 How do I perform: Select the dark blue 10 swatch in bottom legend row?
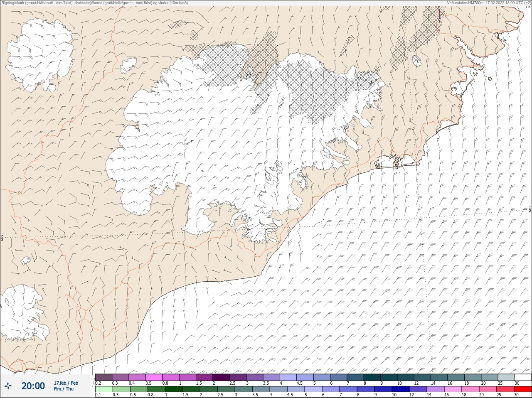click(x=400, y=389)
